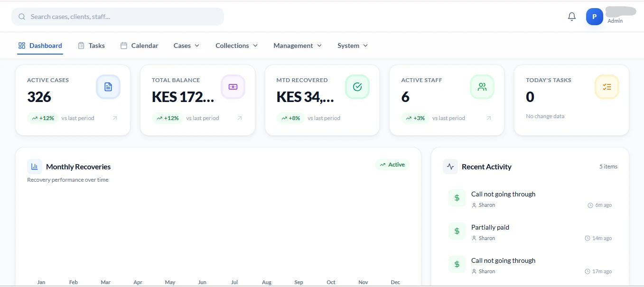Expand the Collections dropdown menu
This screenshot has width=644, height=287.
tap(236, 46)
